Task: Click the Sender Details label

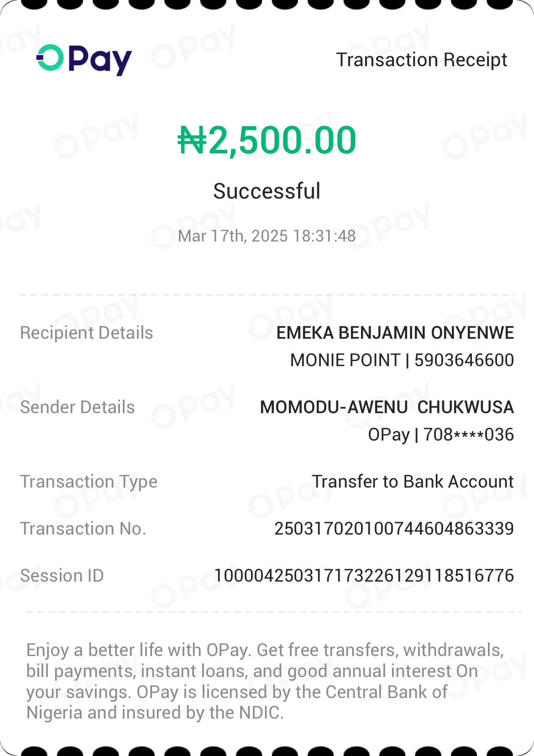Action: (x=78, y=407)
